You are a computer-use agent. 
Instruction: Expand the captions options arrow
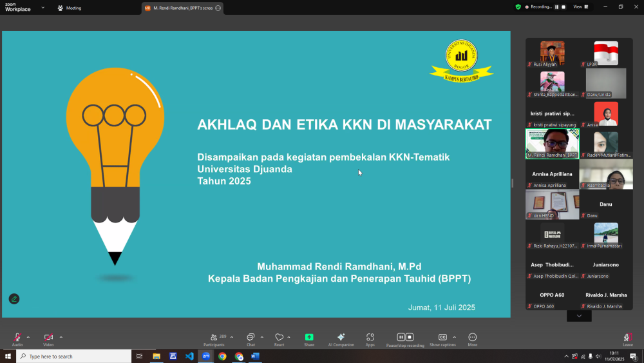pos(454,337)
